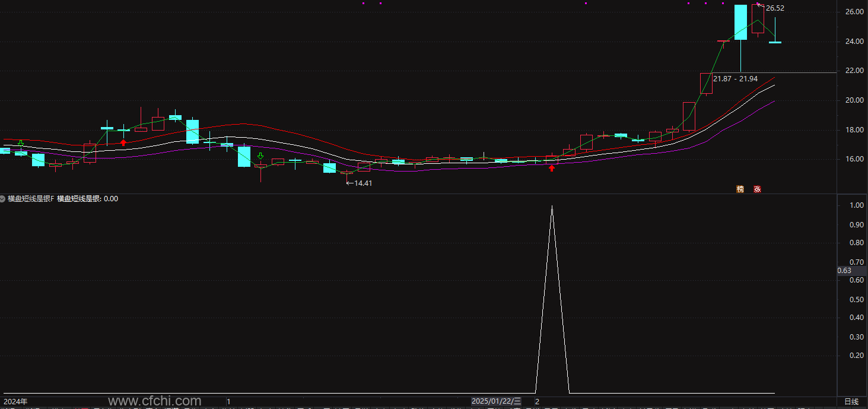Click the 2024年 time axis label

[15, 402]
